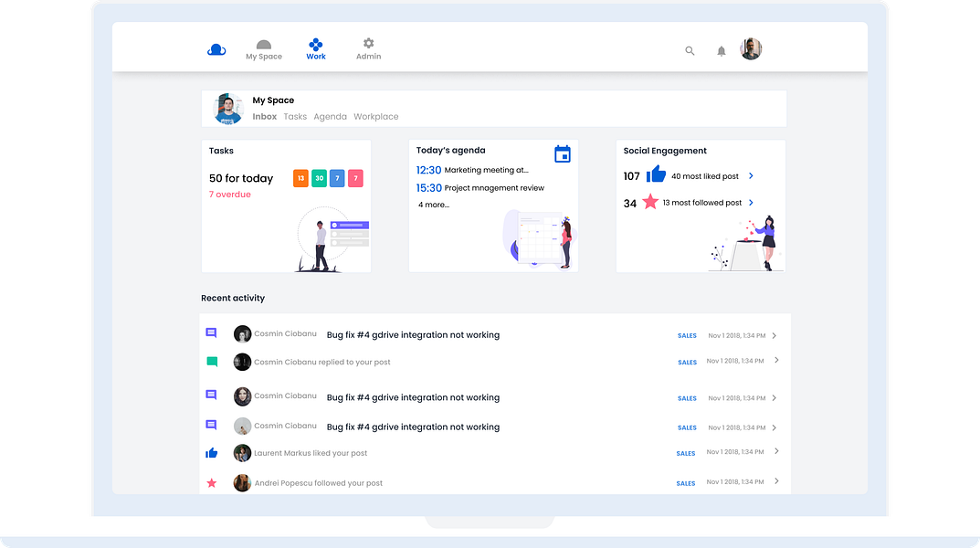Click 'Andrei Popescu followed your post'
Image resolution: width=980 pixels, height=548 pixels.
pos(318,484)
